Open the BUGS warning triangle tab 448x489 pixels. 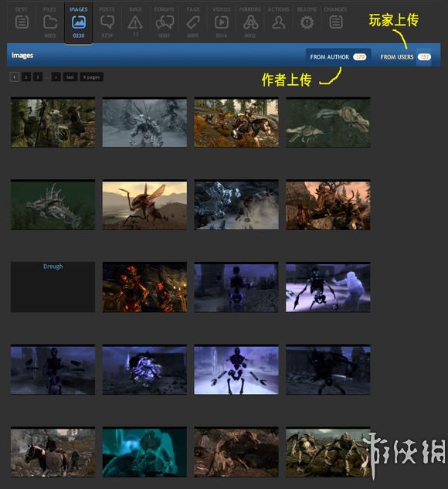pyautogui.click(x=135, y=22)
